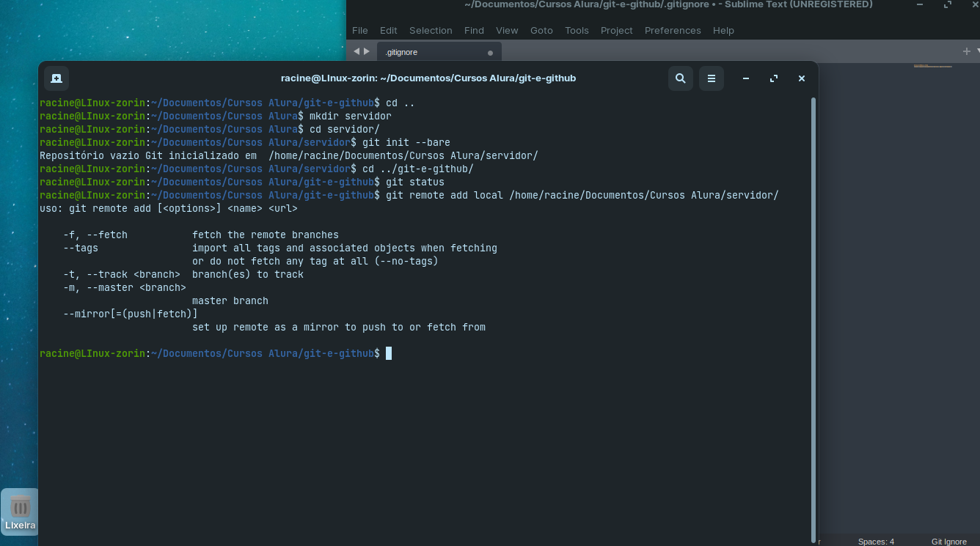Go to next tab arrow in Sublime Text
This screenshot has width=980, height=546.
tap(366, 51)
